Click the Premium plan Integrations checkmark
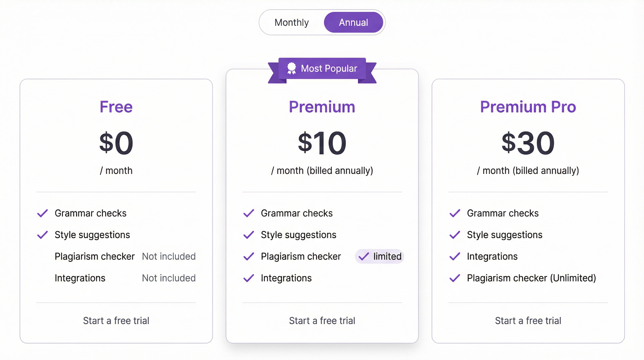The width and height of the screenshot is (644, 360). (249, 278)
